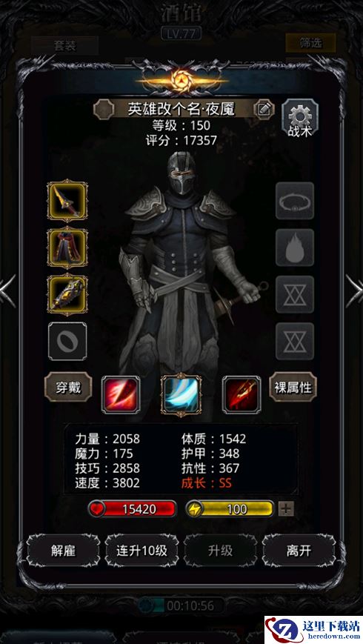
Task: Open the empty ring slot
Action: (67, 342)
